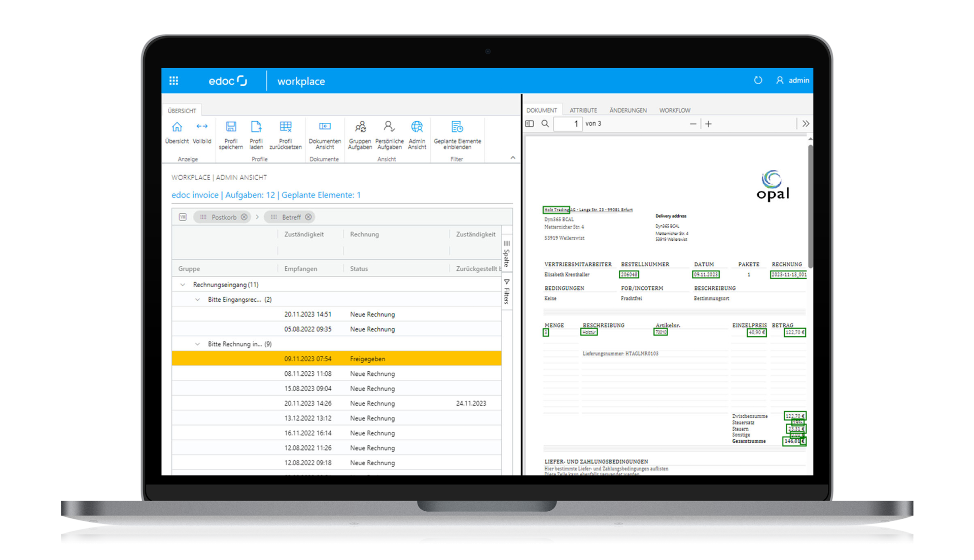
Task: Collapse the Rechnungseingang (11) group
Action: point(183,285)
